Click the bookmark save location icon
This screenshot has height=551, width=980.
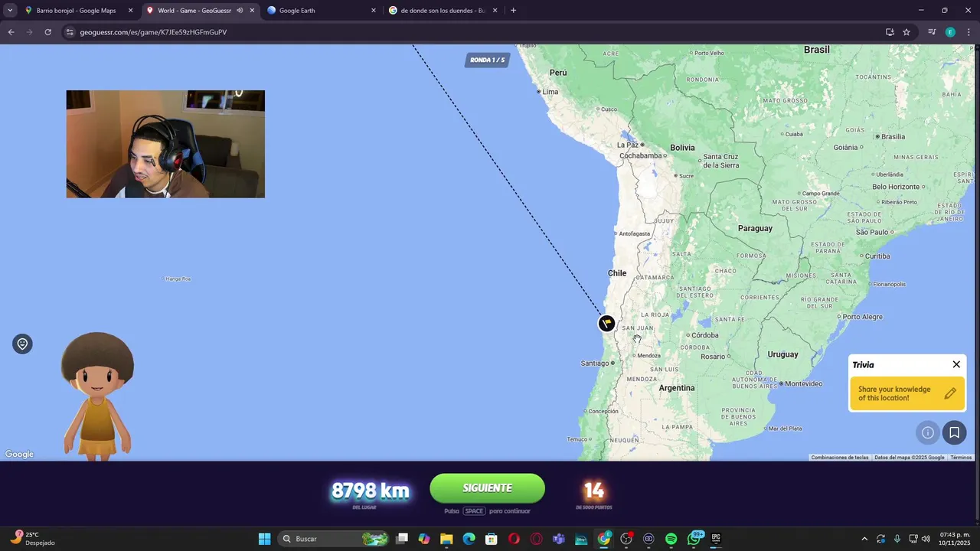tap(954, 432)
